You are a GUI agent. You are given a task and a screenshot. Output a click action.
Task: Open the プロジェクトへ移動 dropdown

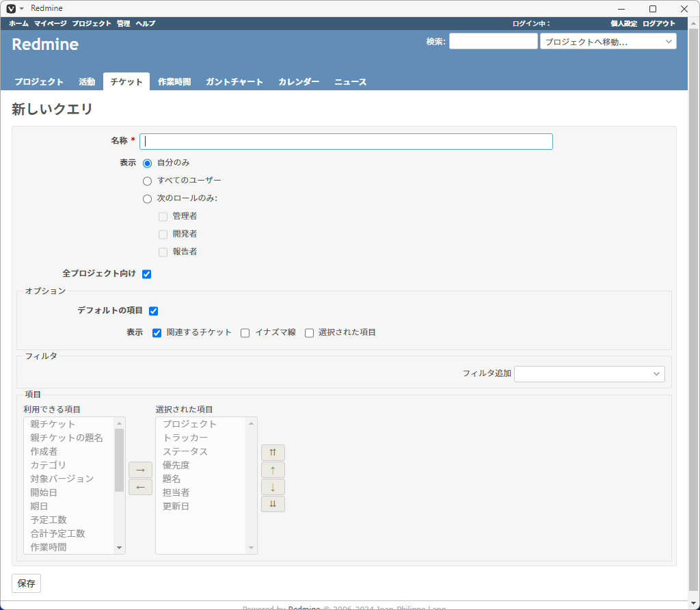coord(608,42)
